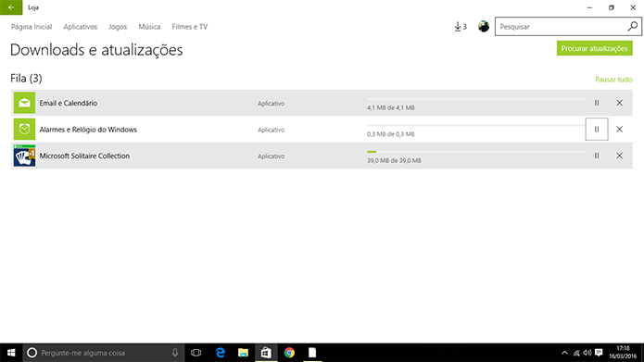The image size is (644, 362).
Task: Open Microsoft Edge from the taskbar
Action: 221,353
